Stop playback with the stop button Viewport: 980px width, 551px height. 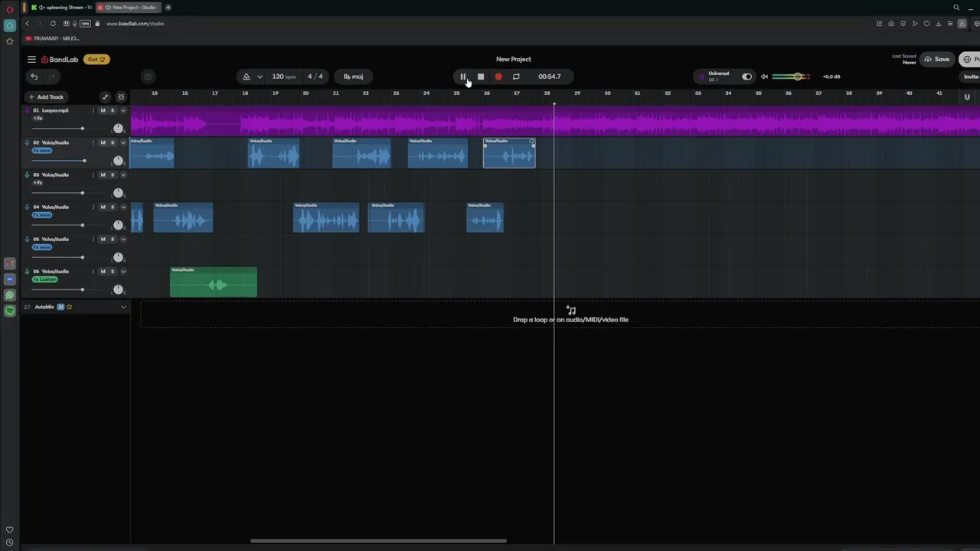pyautogui.click(x=481, y=77)
